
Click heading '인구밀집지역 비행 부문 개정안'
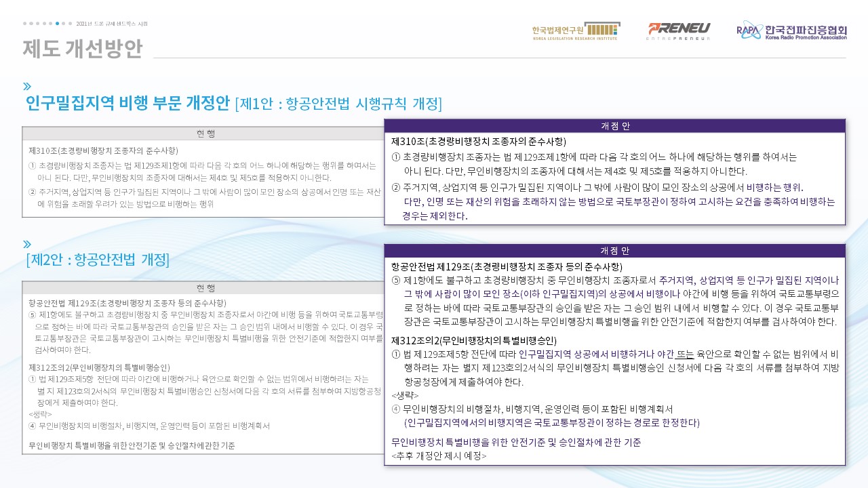(x=127, y=103)
